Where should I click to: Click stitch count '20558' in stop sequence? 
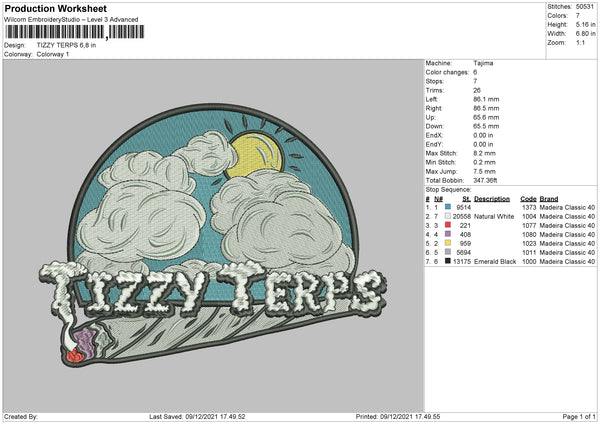[462, 217]
